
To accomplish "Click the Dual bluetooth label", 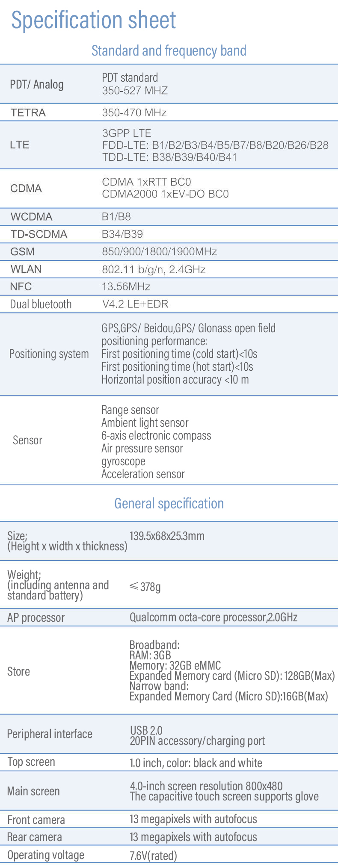I will click(x=41, y=304).
